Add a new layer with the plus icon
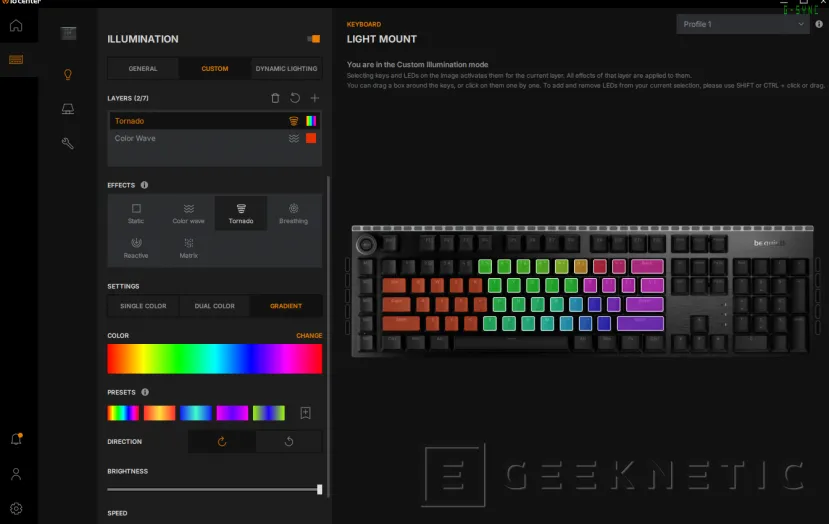The width and height of the screenshot is (829, 524). 314,98
